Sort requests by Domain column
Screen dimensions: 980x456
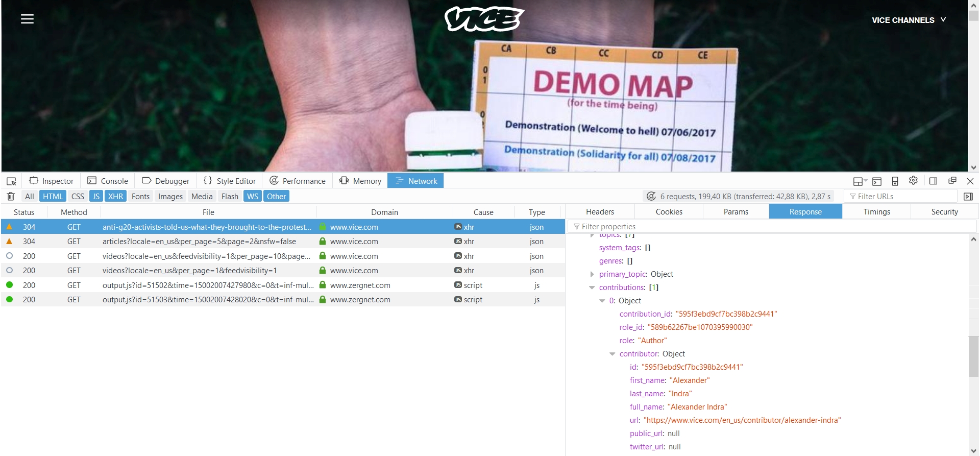(384, 212)
